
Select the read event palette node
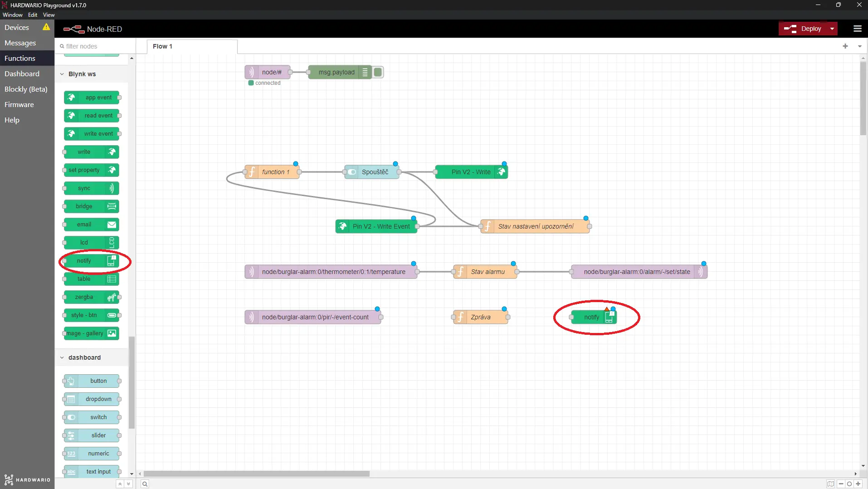coord(92,116)
